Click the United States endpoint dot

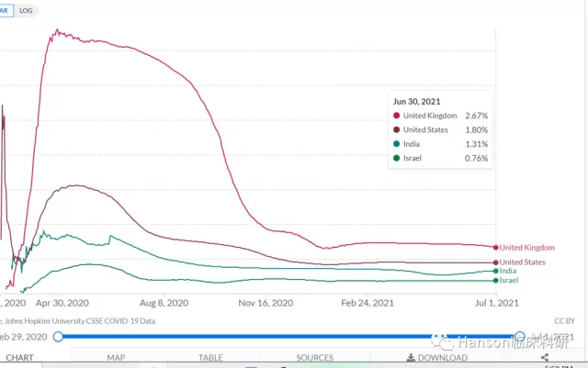tap(496, 262)
